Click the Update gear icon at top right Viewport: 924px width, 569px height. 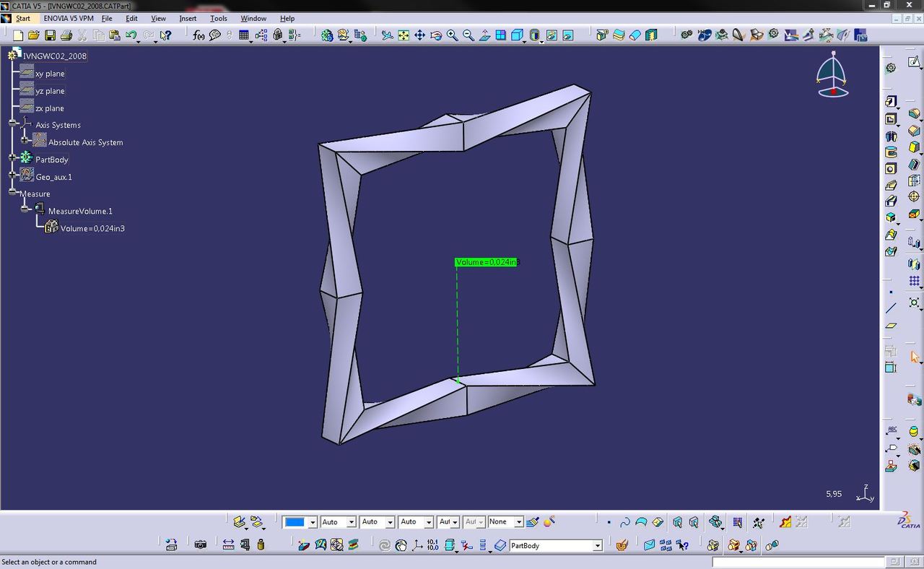coord(892,67)
